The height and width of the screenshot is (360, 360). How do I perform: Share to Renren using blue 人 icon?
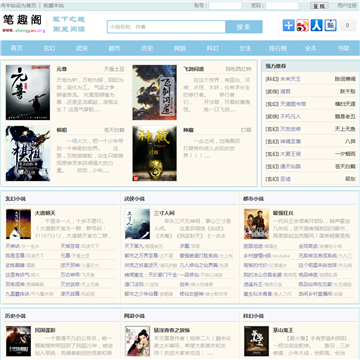tap(317, 25)
